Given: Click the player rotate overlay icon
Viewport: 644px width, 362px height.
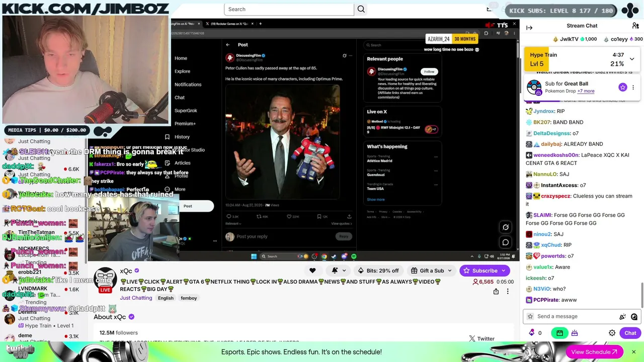Looking at the screenshot, I should click(506, 227).
